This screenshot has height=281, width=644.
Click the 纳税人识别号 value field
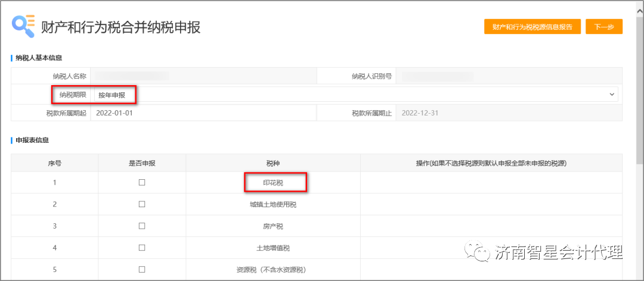509,76
